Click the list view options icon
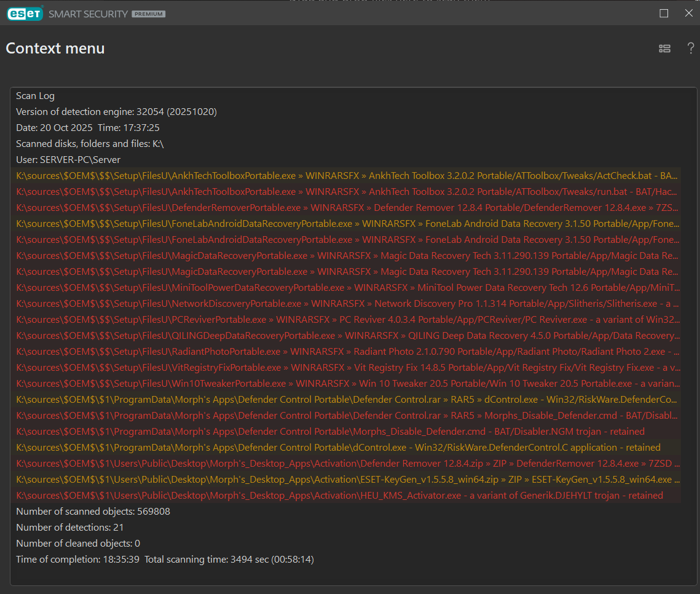The image size is (700, 594). click(664, 49)
